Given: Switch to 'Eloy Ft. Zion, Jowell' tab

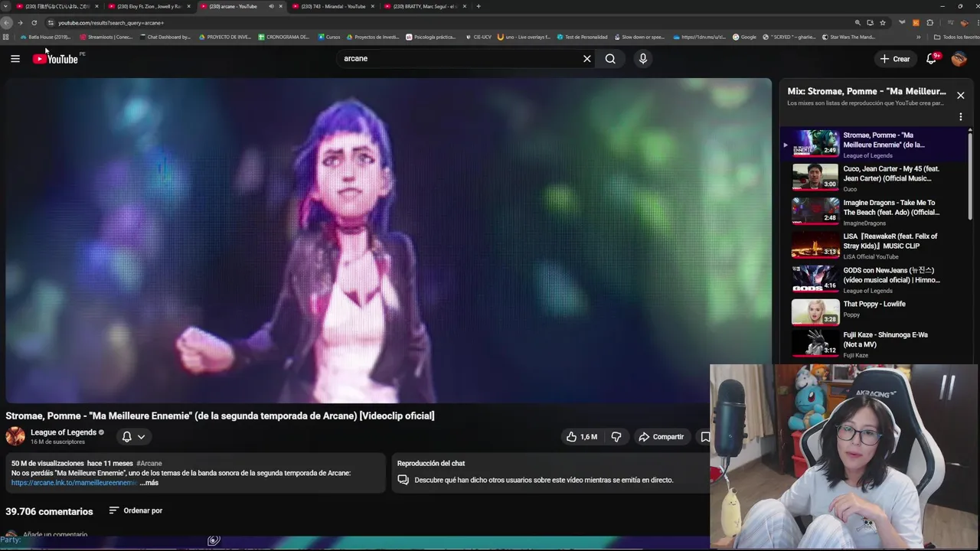Looking at the screenshot, I should (x=149, y=6).
